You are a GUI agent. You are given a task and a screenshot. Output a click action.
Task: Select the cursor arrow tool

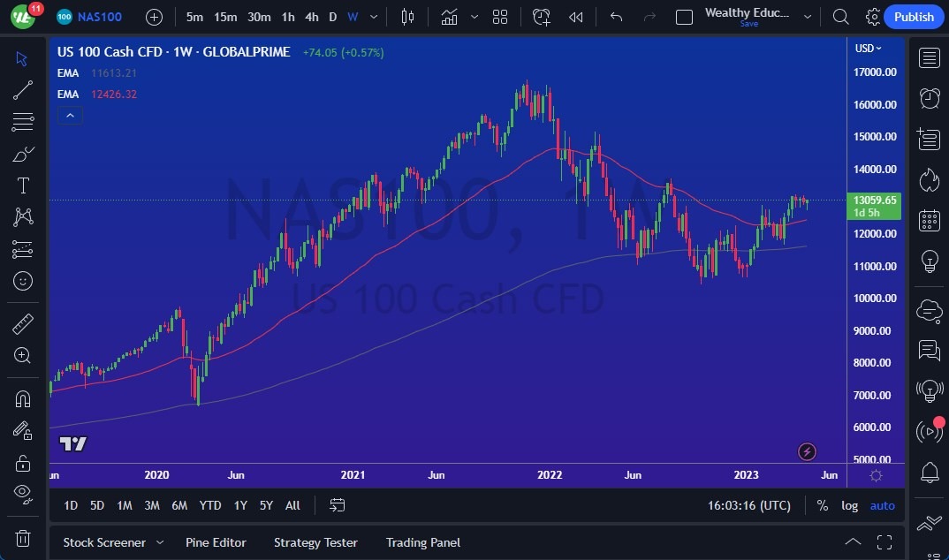click(x=22, y=58)
